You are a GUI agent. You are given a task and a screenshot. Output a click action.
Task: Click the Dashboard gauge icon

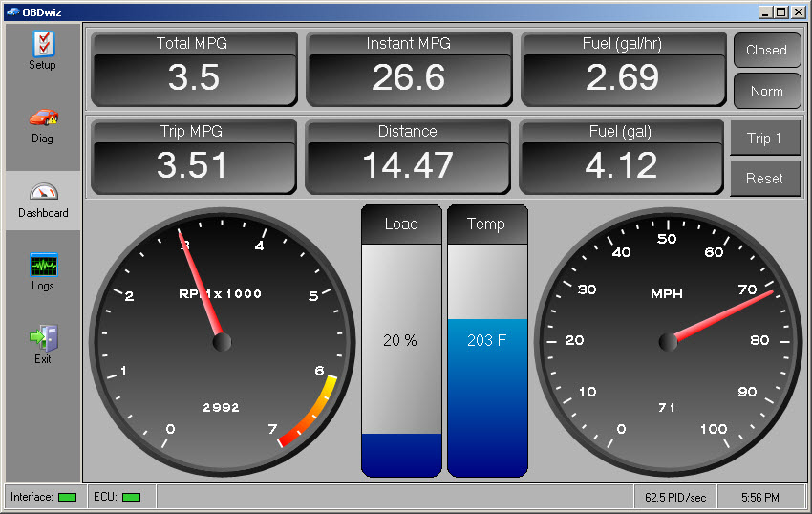click(43, 191)
